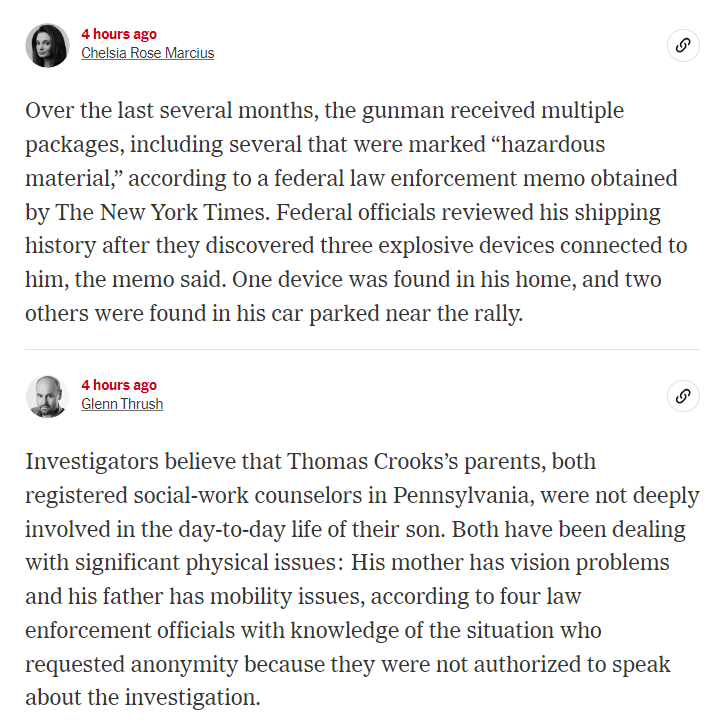The image size is (722, 725).
Task: Visit the Glenn Thrush author link
Action: click(x=121, y=404)
